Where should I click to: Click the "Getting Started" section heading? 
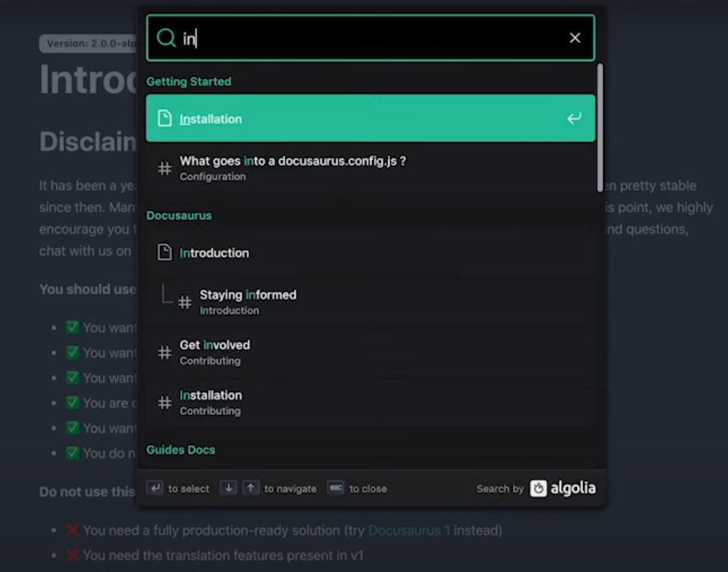pyautogui.click(x=189, y=82)
